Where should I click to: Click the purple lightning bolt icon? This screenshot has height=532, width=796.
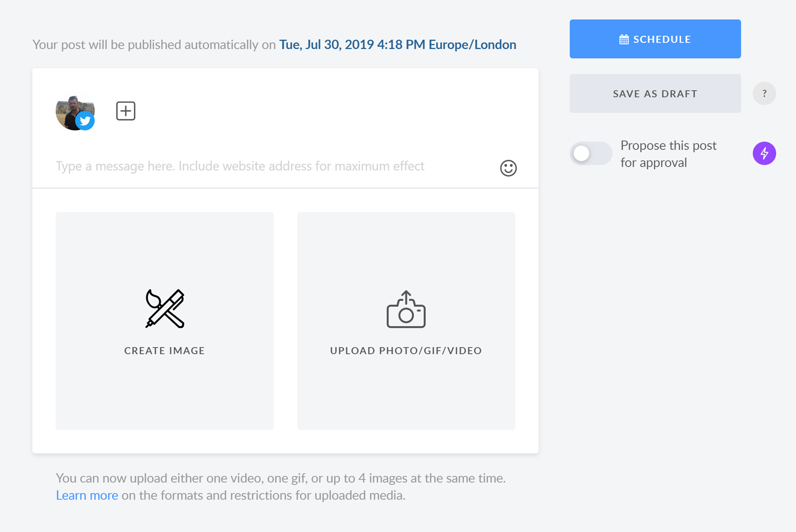(764, 153)
